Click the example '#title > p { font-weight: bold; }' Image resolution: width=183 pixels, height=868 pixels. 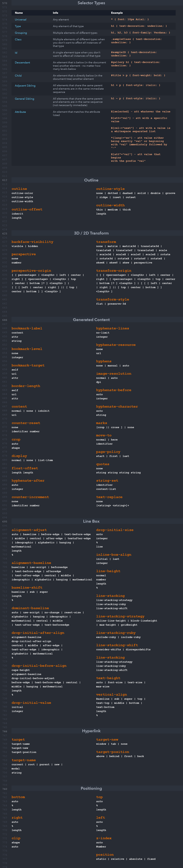[x=138, y=75]
